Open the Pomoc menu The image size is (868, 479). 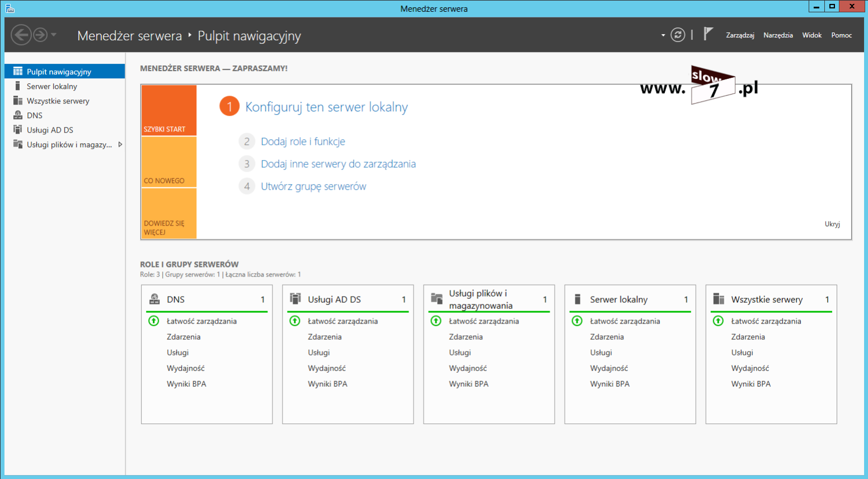pos(841,35)
